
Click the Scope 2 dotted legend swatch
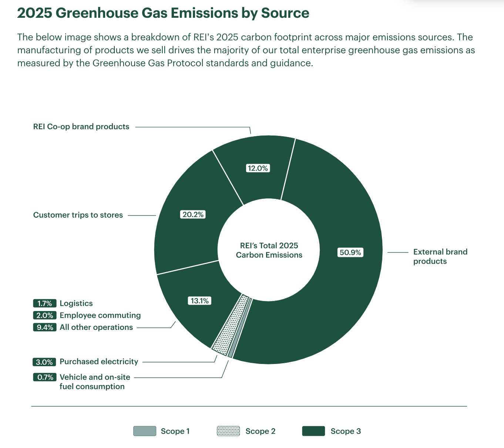point(228,431)
